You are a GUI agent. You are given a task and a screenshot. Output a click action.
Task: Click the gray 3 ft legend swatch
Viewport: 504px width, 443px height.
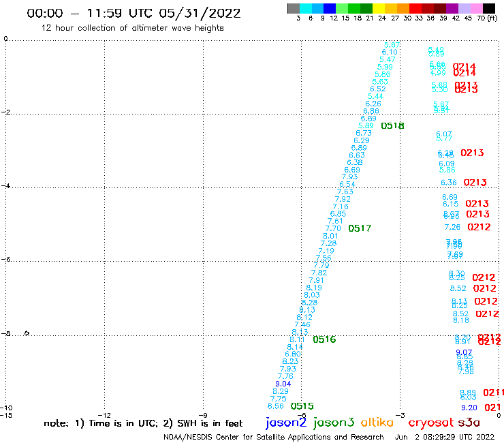point(294,8)
